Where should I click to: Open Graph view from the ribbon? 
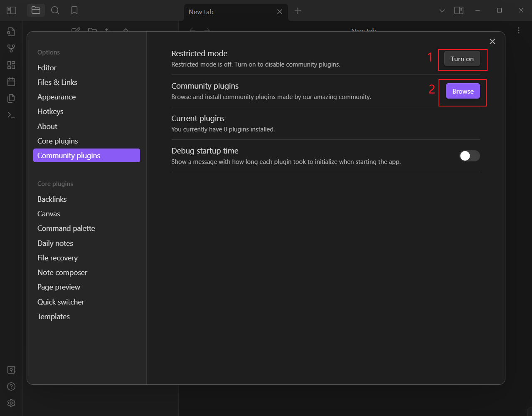11,49
